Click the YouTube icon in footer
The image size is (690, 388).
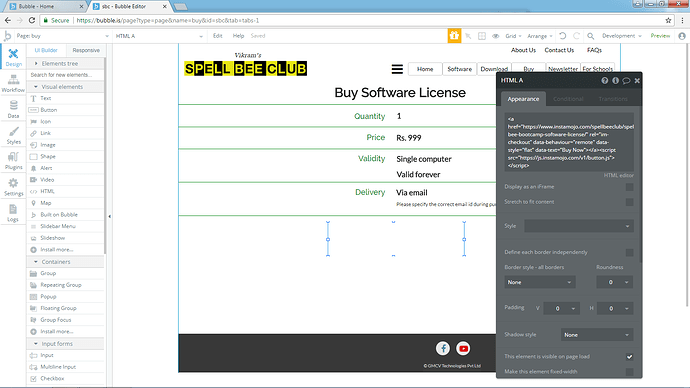[x=463, y=348]
